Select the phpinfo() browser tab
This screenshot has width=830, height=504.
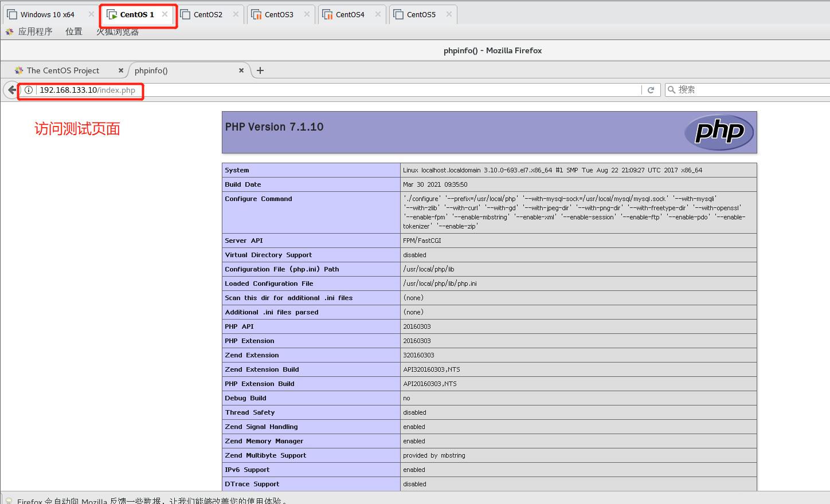point(151,70)
